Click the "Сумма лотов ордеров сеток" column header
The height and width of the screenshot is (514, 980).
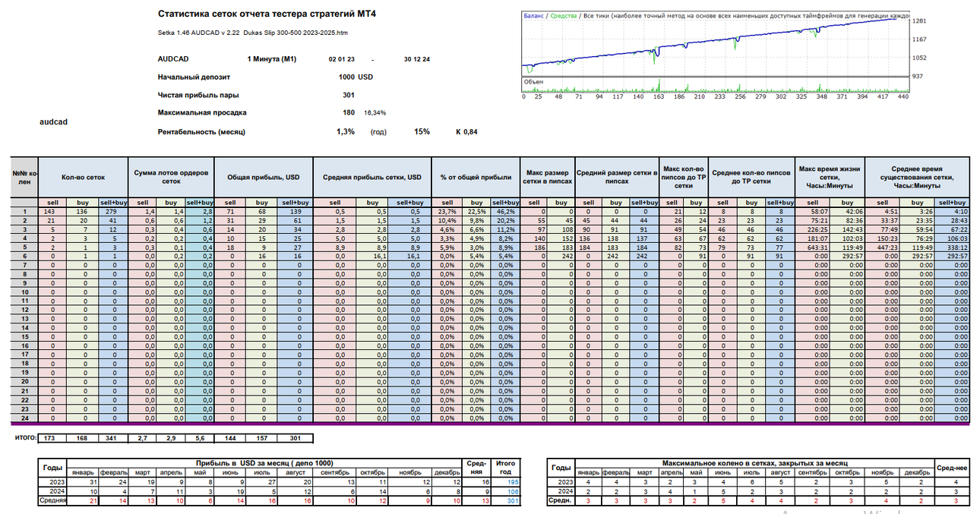tap(170, 177)
